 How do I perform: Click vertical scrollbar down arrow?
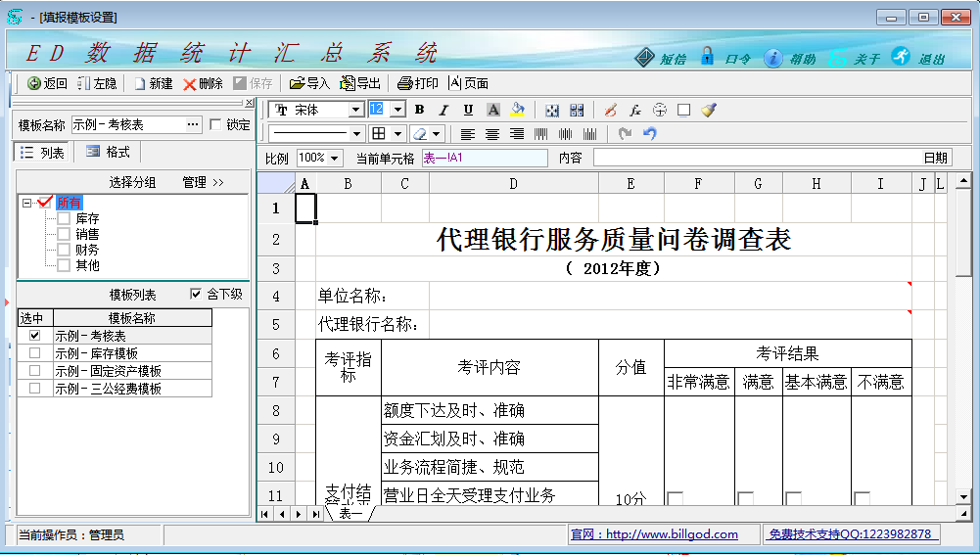pyautogui.click(x=963, y=497)
